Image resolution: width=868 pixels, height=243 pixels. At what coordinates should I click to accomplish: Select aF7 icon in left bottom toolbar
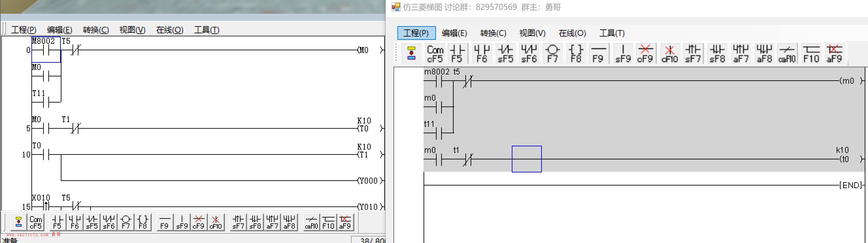tap(272, 222)
